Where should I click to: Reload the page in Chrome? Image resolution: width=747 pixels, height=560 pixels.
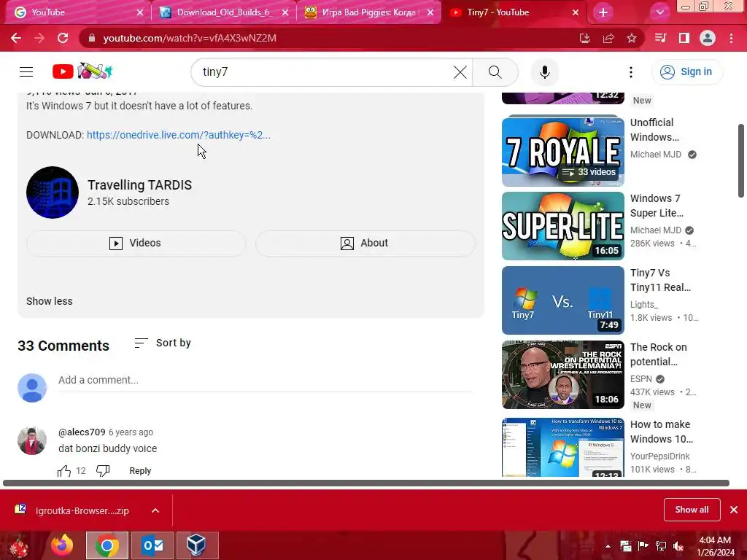[63, 38]
